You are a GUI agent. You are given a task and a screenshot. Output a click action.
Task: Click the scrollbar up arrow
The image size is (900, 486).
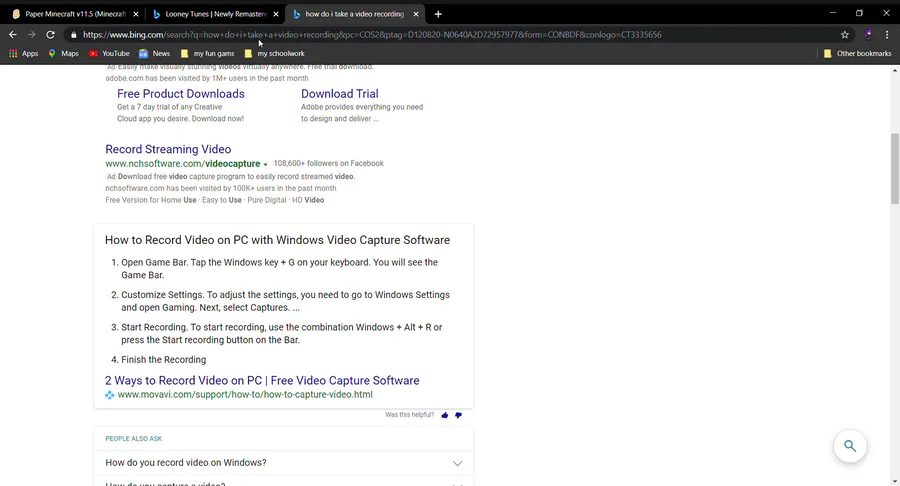[x=895, y=71]
